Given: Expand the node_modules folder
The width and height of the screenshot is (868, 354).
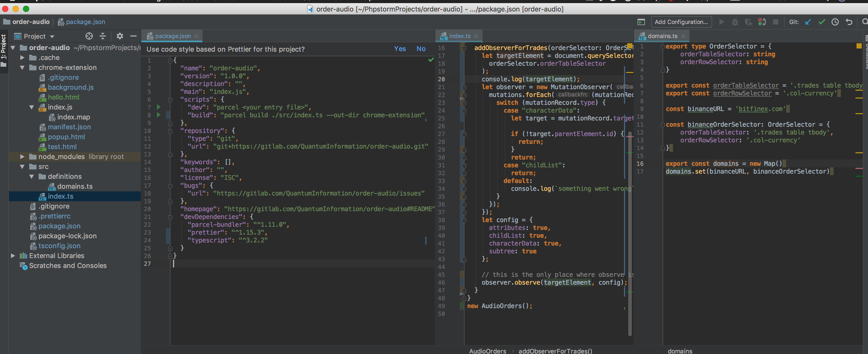Looking at the screenshot, I should pos(22,157).
